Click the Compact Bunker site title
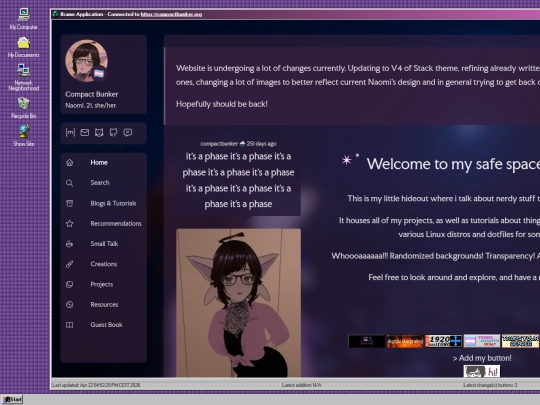540x405 pixels. [92, 94]
